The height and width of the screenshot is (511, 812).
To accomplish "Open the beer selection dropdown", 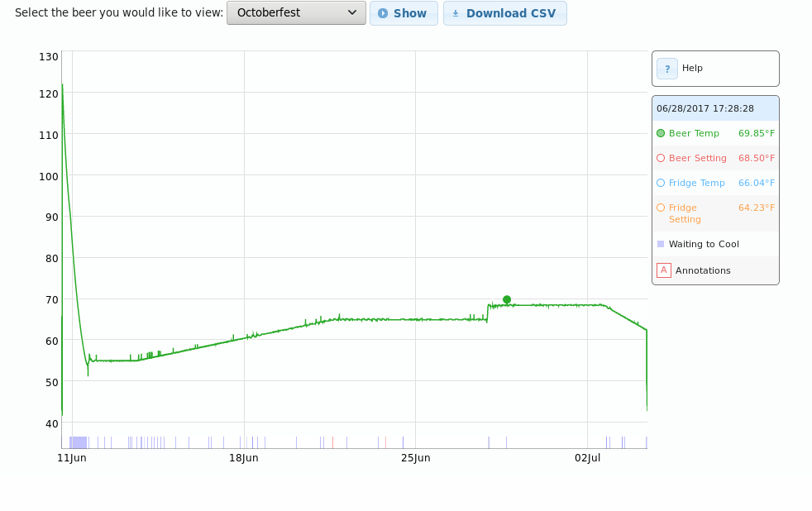I will [296, 13].
